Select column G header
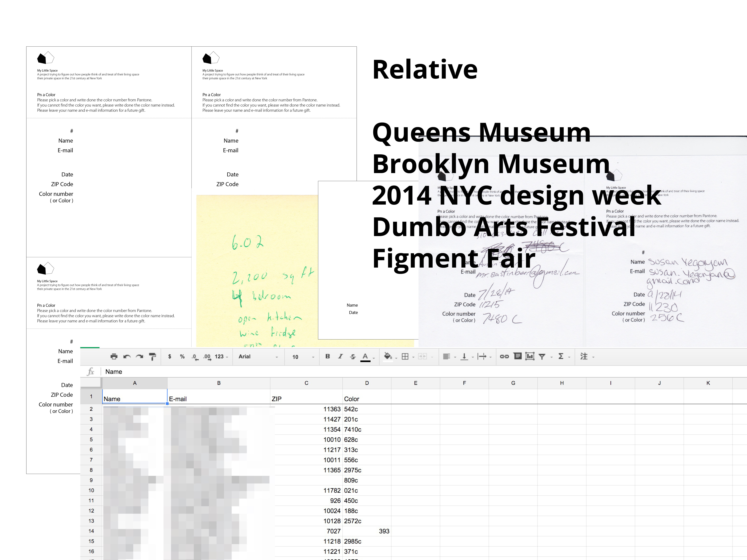Viewport: 747px width, 560px height. click(x=513, y=383)
